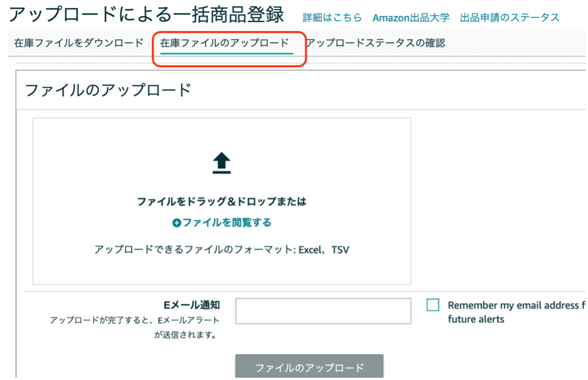This screenshot has height=380, width=588.
Task: Click ファイルを閲覧する to browse files
Action: [x=227, y=223]
